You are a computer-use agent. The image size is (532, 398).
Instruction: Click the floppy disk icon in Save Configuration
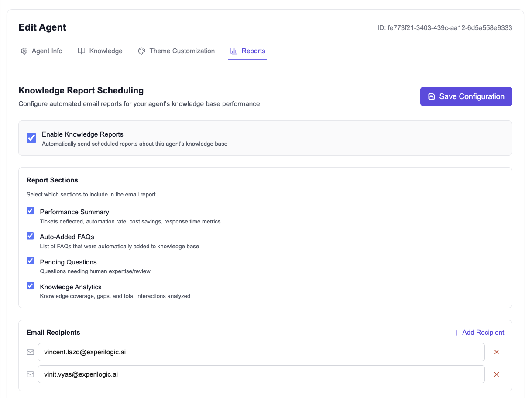[x=431, y=96]
